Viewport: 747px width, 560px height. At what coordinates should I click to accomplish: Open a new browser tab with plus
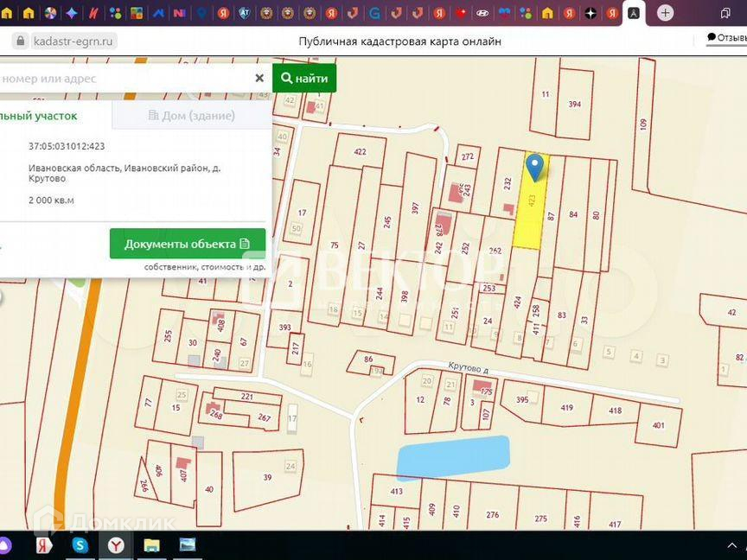coord(665,13)
